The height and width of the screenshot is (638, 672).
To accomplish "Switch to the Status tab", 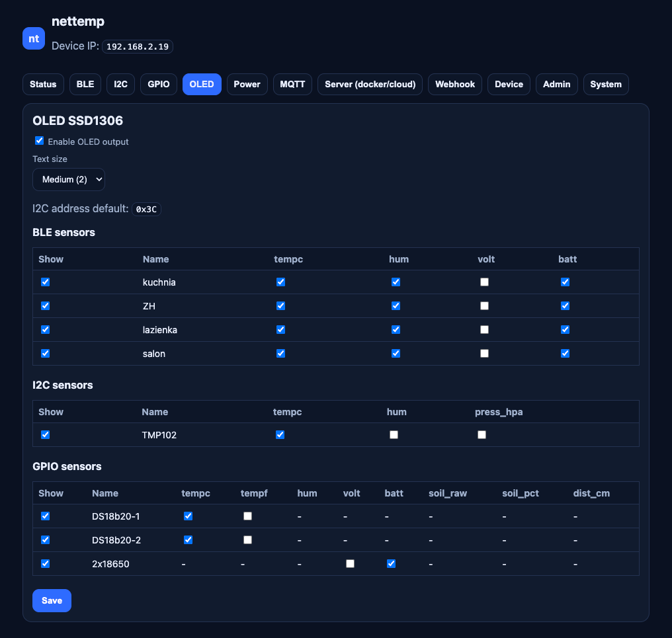I will tap(43, 85).
